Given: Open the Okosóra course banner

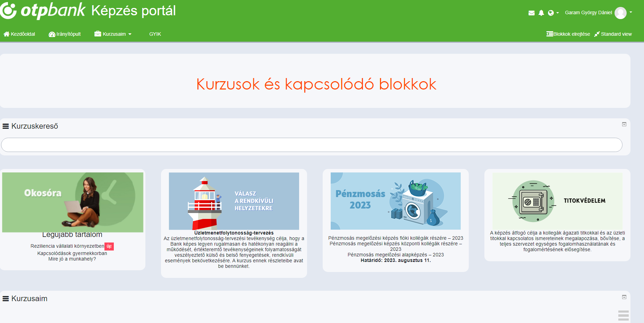Looking at the screenshot, I should [73, 202].
